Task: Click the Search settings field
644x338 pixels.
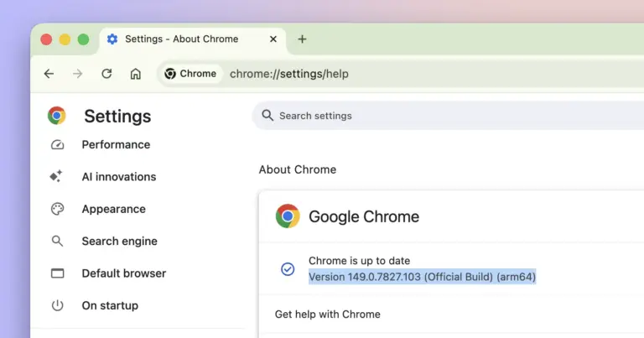Action: (x=448, y=116)
